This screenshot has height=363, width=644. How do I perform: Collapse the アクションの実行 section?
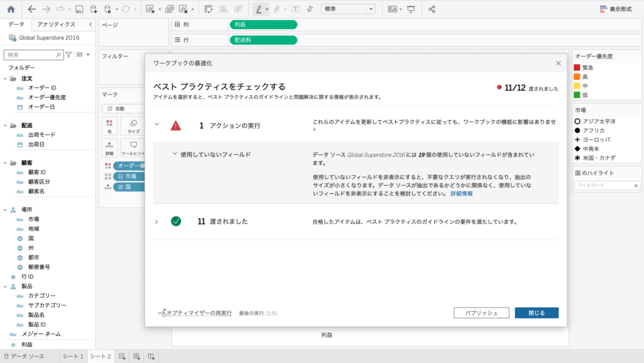[x=157, y=125]
